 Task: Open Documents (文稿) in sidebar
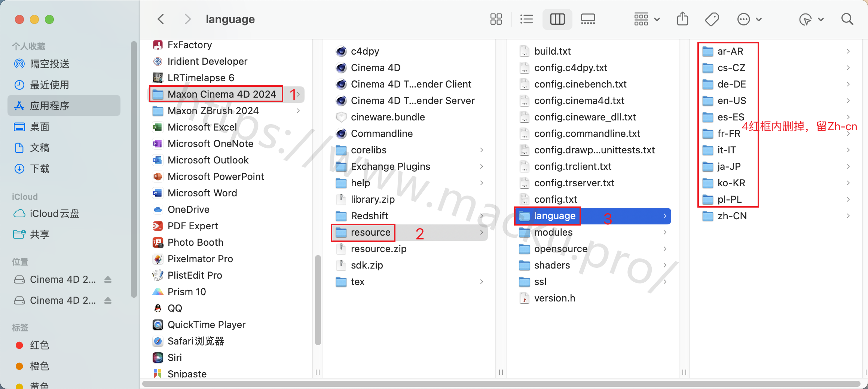(64, 148)
